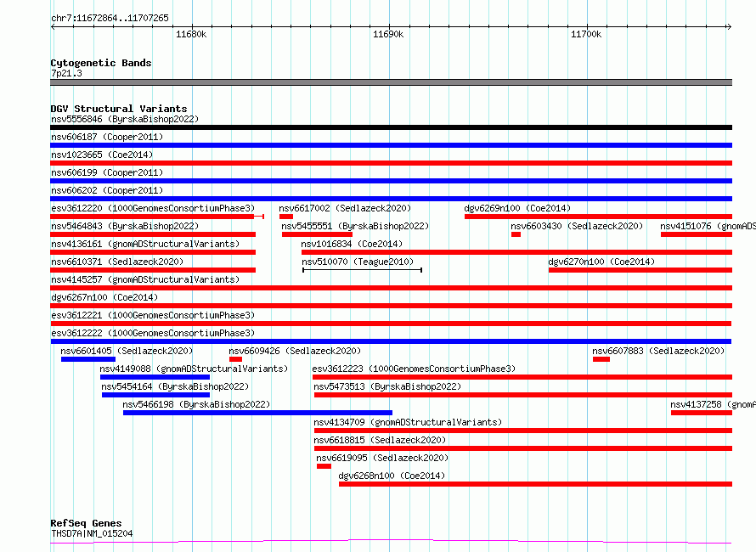This screenshot has width=756, height=552.
Task: Click the nsv4151076 variant label
Action: (708, 226)
